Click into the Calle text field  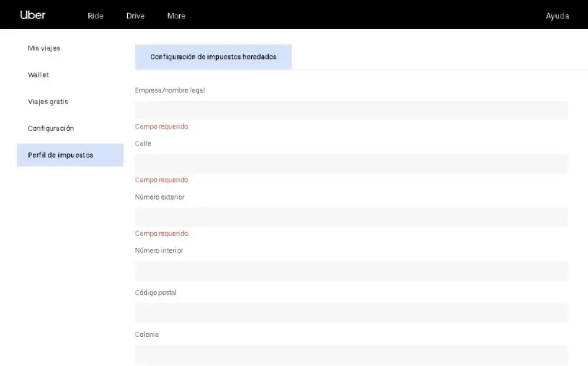351,164
